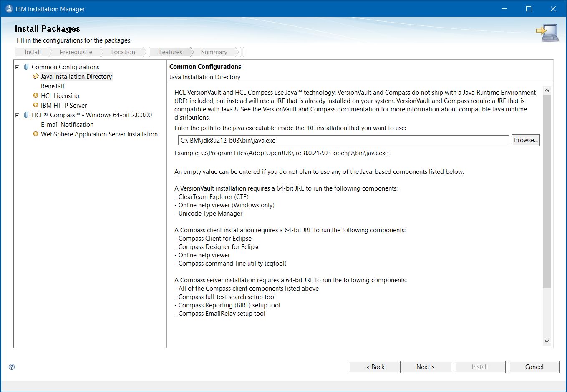The image size is (567, 392).
Task: Click the status icon beside IBM HTTP Server
Action: pos(36,105)
